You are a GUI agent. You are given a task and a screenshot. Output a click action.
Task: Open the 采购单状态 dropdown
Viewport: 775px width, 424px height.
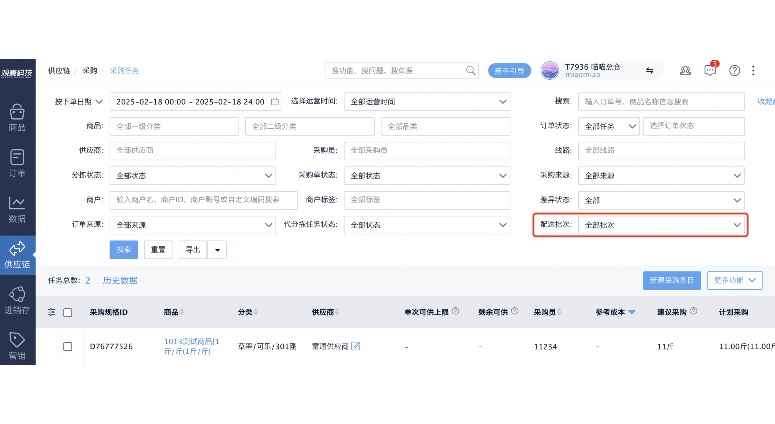pos(427,175)
